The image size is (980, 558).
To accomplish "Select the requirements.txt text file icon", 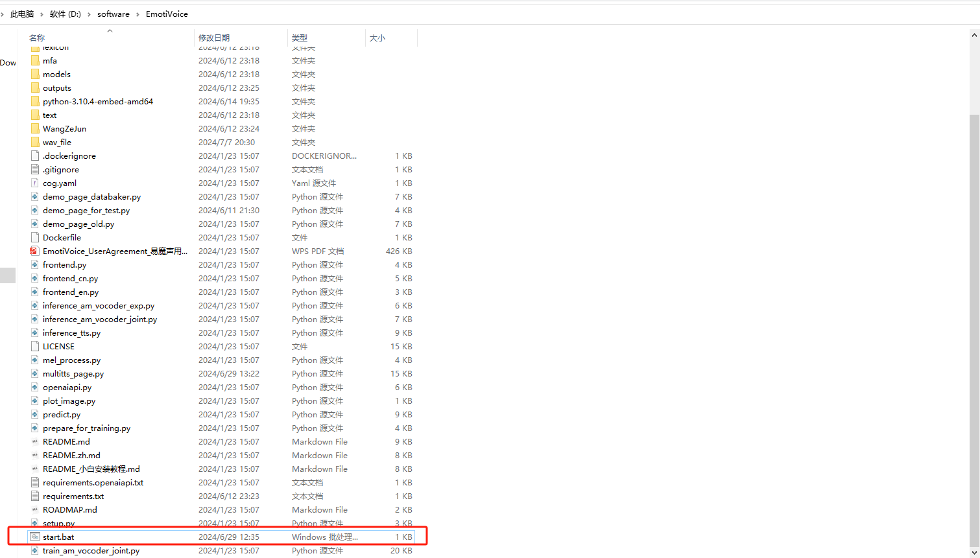I will (x=35, y=496).
